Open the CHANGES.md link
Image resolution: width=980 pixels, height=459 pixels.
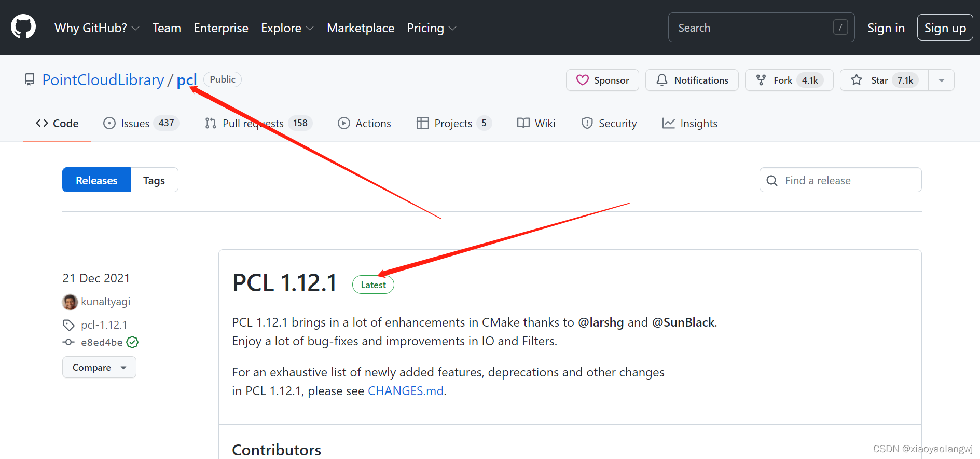pyautogui.click(x=406, y=391)
